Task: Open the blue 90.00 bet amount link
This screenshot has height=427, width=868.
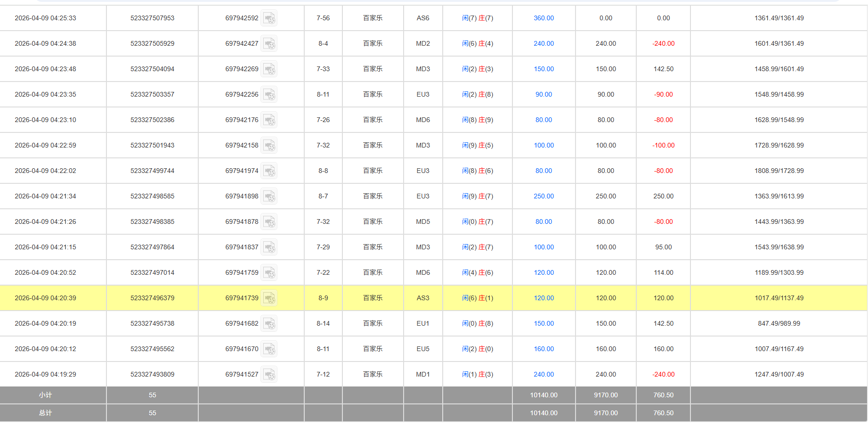Action: 544,95
